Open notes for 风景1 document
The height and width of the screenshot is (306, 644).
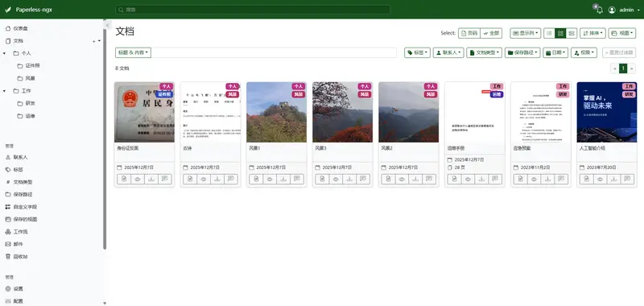click(297, 179)
